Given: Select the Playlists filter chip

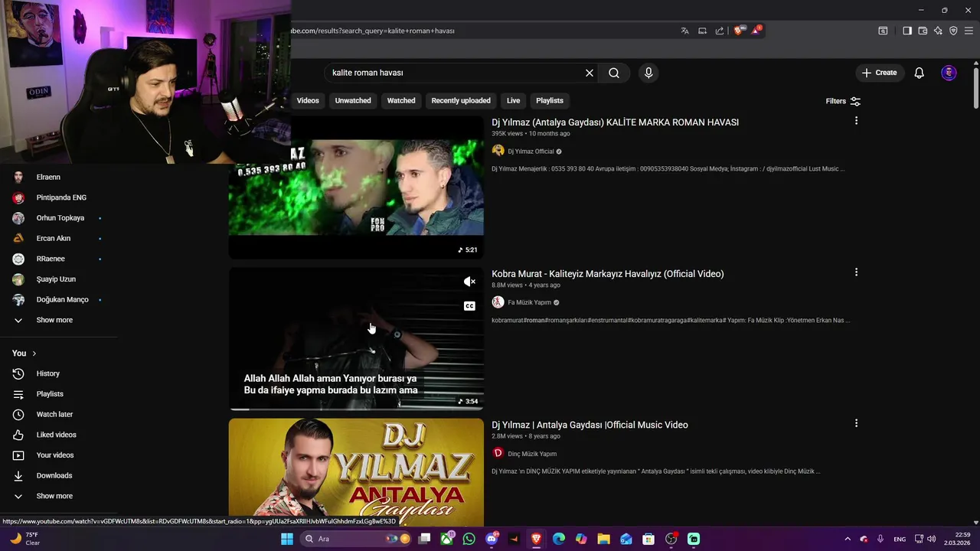Looking at the screenshot, I should coord(550,100).
